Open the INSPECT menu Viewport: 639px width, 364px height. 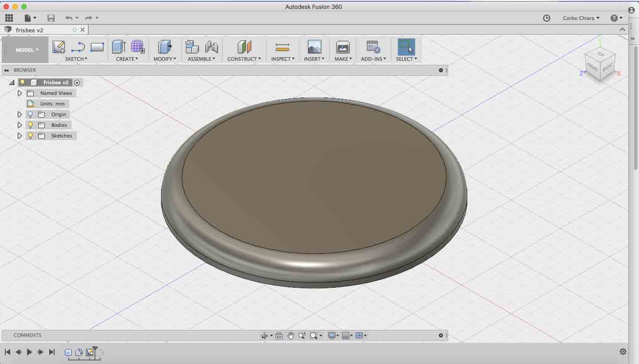(x=283, y=59)
